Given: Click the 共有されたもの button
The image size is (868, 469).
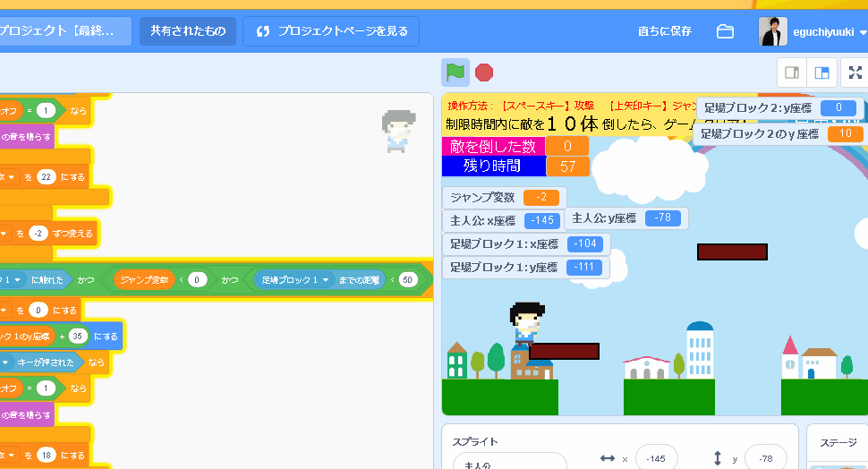Looking at the screenshot, I should point(188,31).
